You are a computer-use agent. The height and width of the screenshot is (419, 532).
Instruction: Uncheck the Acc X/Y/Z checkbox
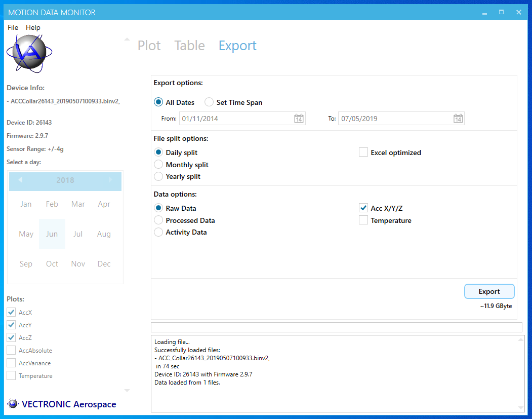pyautogui.click(x=363, y=208)
